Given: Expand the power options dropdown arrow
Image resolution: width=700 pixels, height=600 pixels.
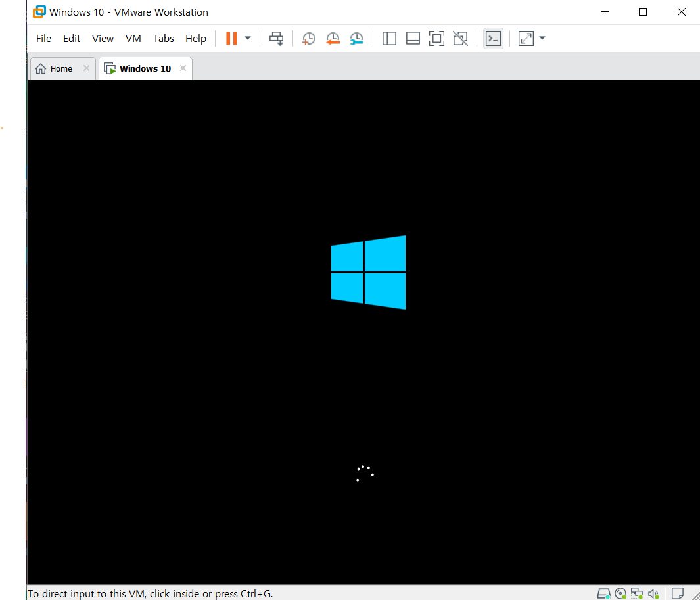Looking at the screenshot, I should click(248, 38).
